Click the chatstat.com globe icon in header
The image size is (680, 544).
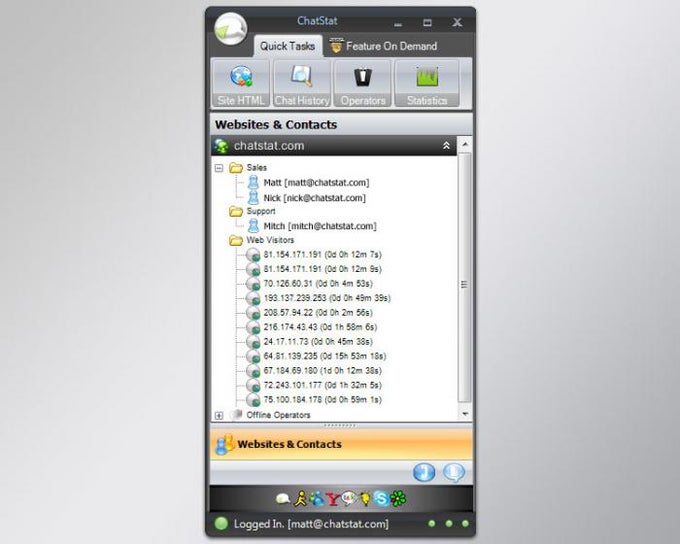pyautogui.click(x=221, y=146)
